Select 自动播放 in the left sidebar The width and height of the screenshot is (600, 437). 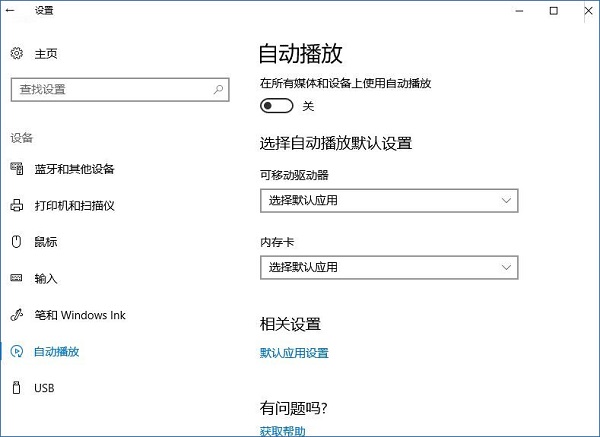coord(56,351)
